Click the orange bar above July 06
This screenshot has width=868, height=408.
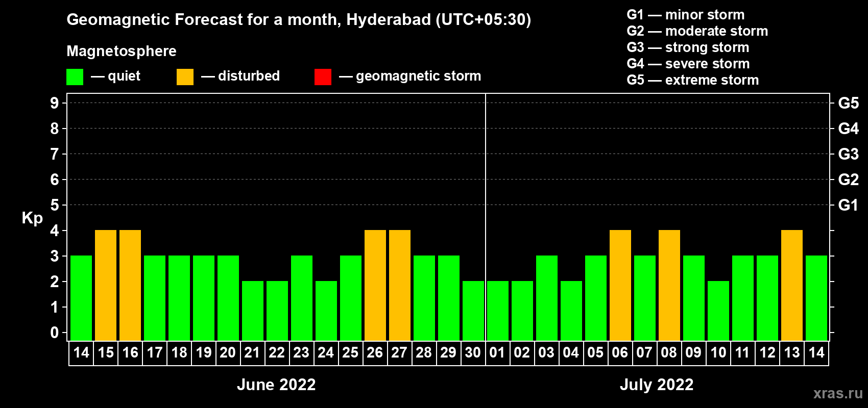point(620,285)
